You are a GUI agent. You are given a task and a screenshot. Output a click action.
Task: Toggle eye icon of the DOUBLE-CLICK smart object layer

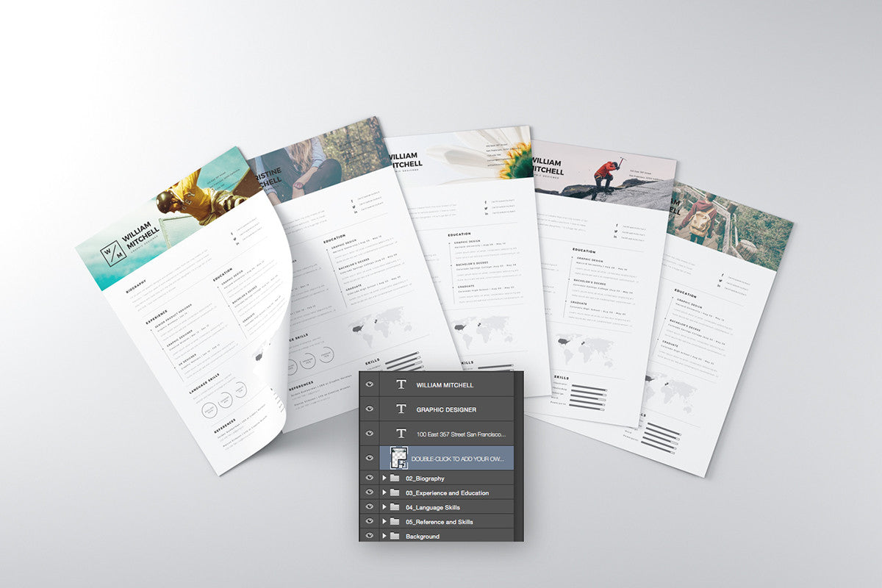369,458
